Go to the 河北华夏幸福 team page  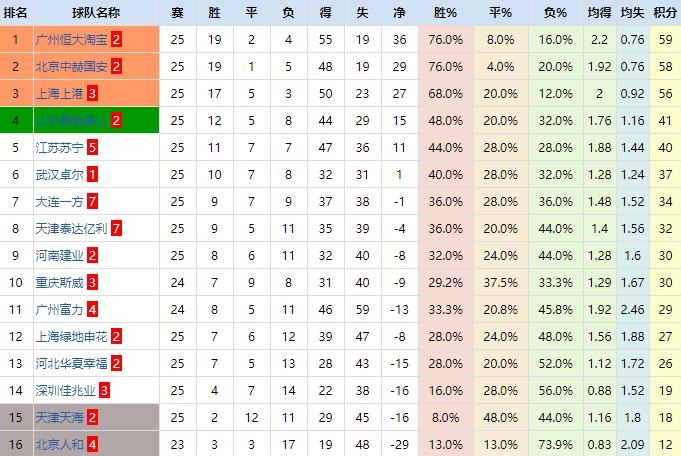(x=72, y=363)
